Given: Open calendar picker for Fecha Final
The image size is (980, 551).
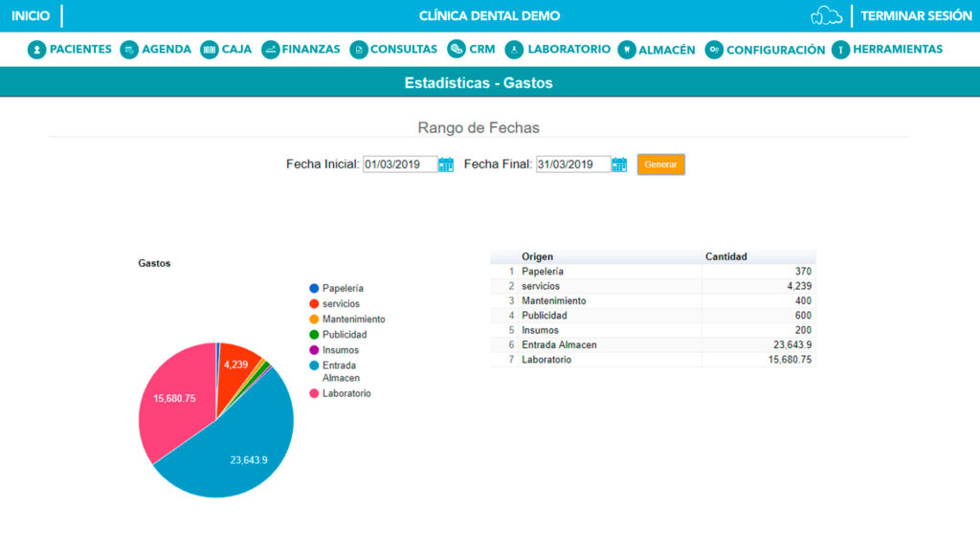Looking at the screenshot, I should [x=619, y=165].
